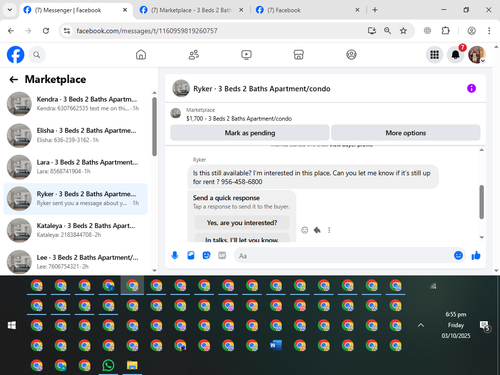Open the taskbar clock and date
The height and width of the screenshot is (375, 500).
click(x=456, y=325)
